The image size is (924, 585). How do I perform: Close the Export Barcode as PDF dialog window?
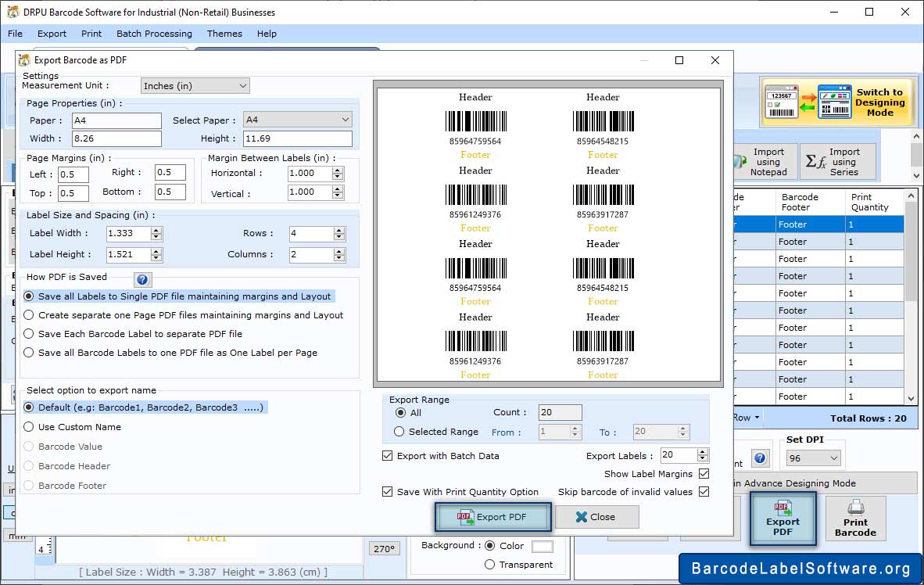714,60
